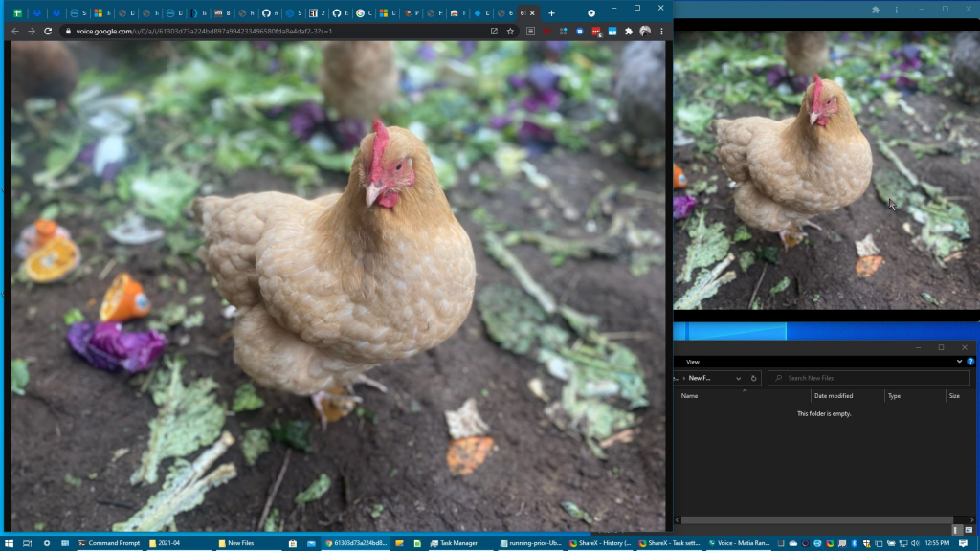Reload the voice.google.com page
The image size is (980, 551).
(48, 31)
